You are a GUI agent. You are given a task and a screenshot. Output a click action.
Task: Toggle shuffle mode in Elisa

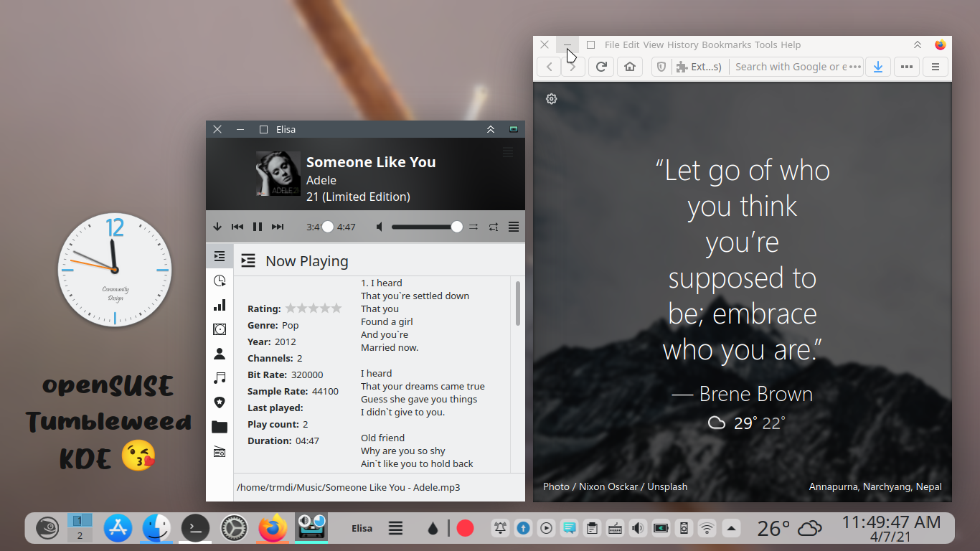pyautogui.click(x=473, y=227)
